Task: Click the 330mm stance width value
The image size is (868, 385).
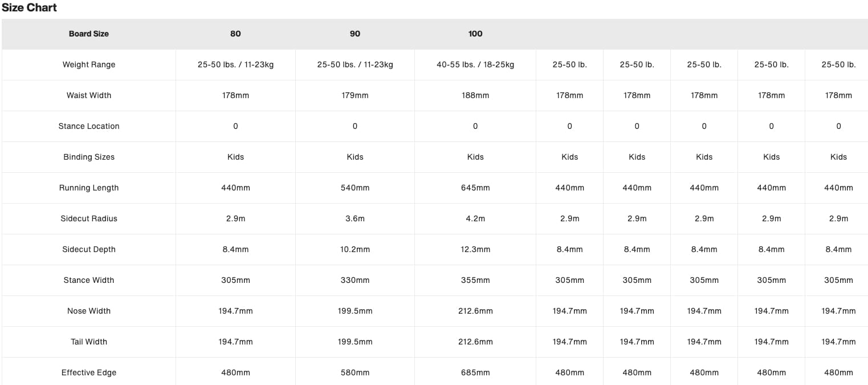Action: [x=355, y=280]
